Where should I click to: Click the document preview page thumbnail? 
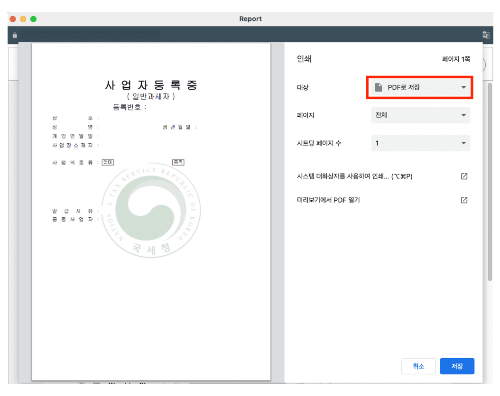click(x=151, y=212)
